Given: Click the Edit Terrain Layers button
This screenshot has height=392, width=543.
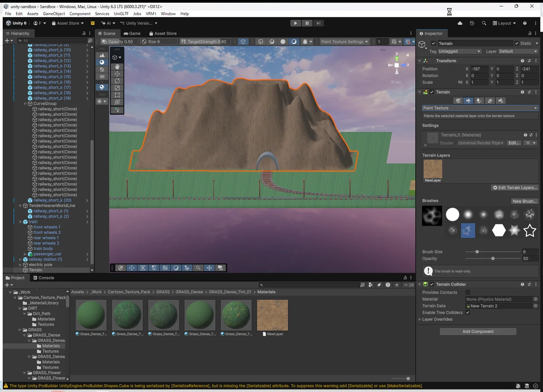Looking at the screenshot, I should pyautogui.click(x=515, y=188).
